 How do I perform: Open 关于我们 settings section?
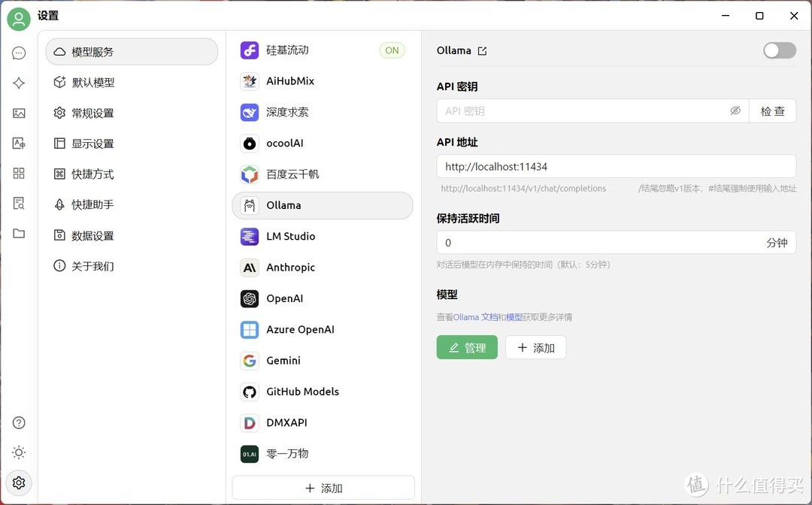pos(132,266)
